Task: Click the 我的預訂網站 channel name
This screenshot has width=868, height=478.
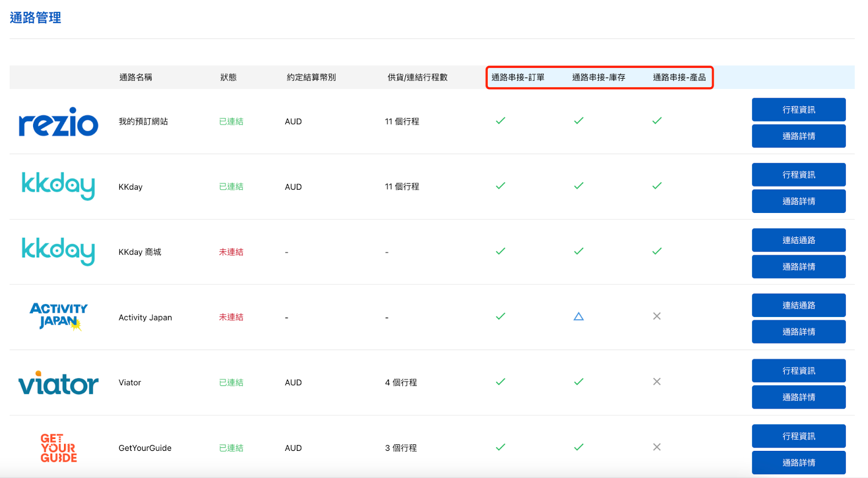Action: [x=143, y=121]
